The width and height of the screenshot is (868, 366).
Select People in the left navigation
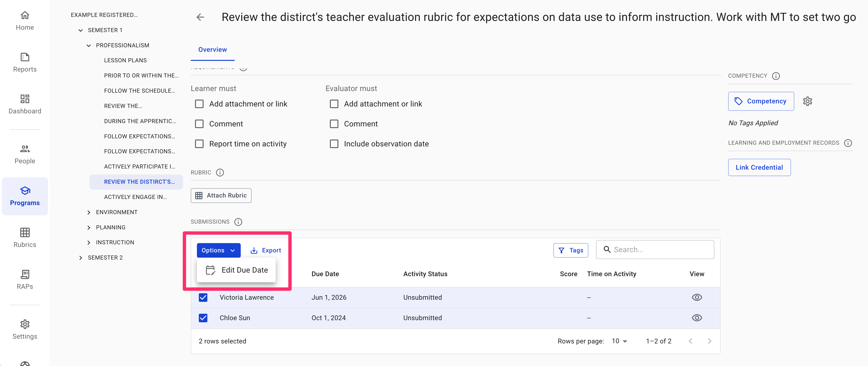pyautogui.click(x=24, y=154)
